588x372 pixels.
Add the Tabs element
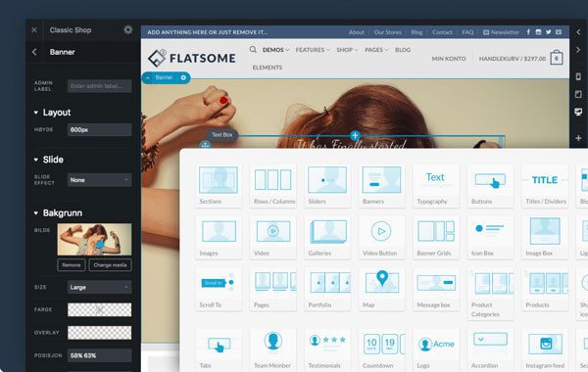pos(219,349)
